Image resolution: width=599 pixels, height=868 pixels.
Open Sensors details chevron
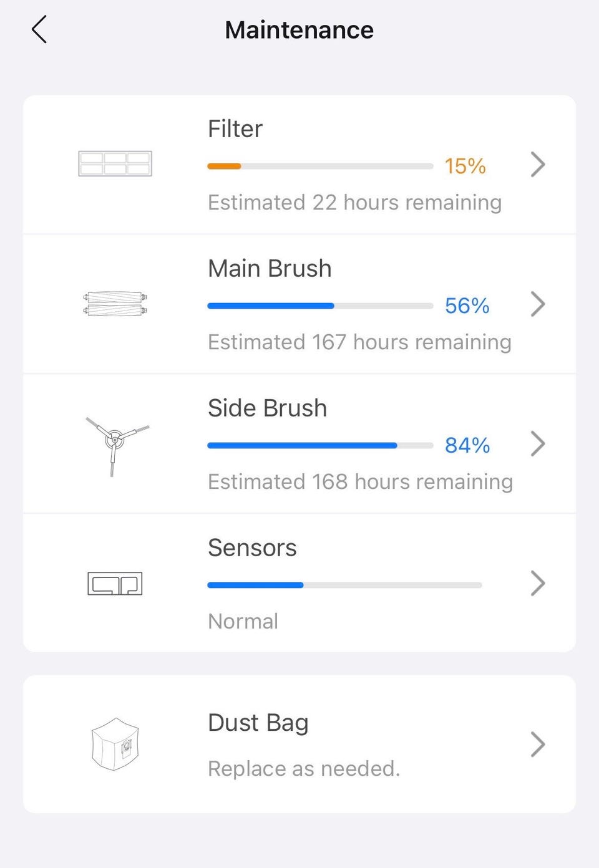pos(538,584)
